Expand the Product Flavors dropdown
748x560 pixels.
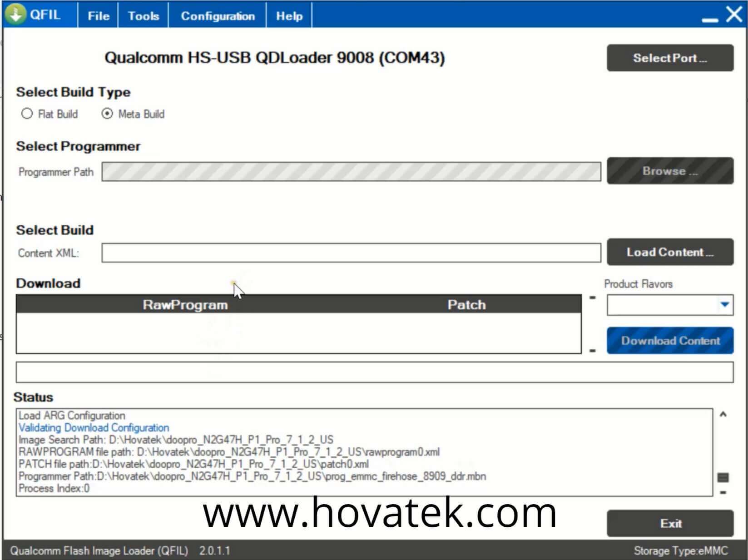point(725,305)
